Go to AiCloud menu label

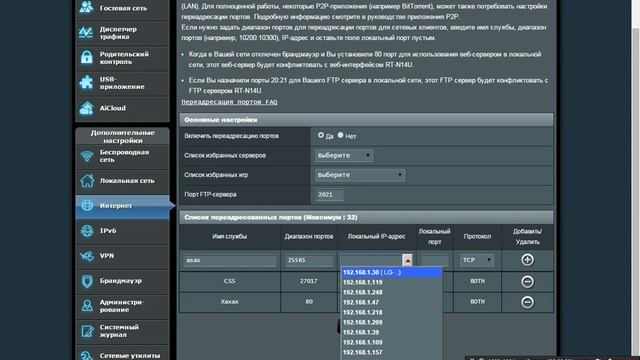click(113, 108)
